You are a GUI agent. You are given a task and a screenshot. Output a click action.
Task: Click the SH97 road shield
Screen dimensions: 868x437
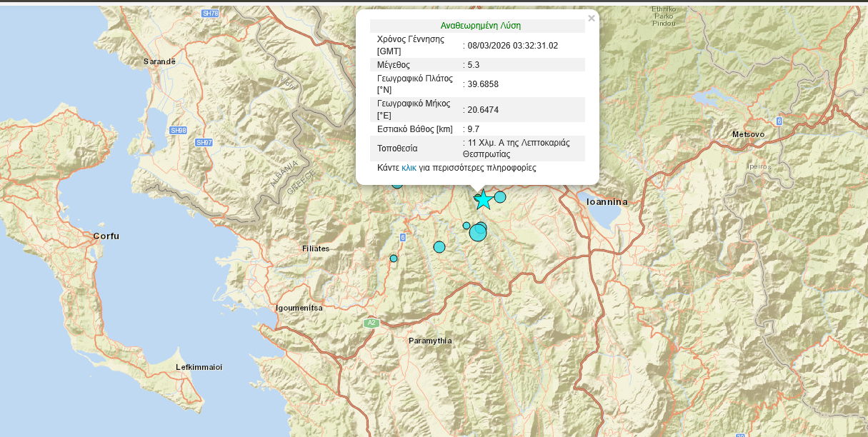204,143
